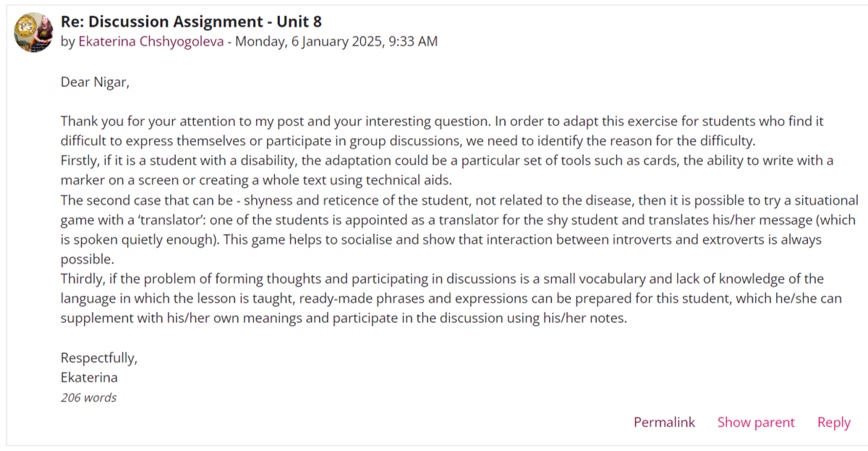
Task: Reply to Ekaterina's forum post
Action: [833, 422]
